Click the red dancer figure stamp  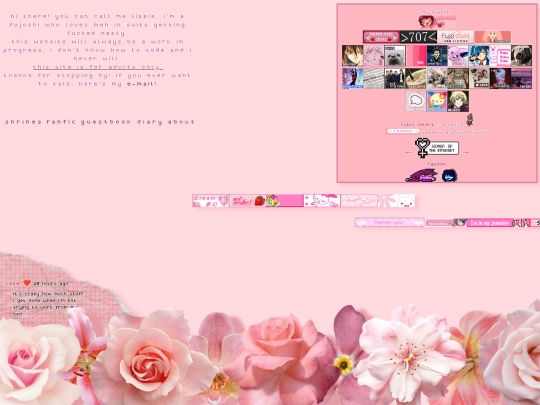(x=352, y=78)
